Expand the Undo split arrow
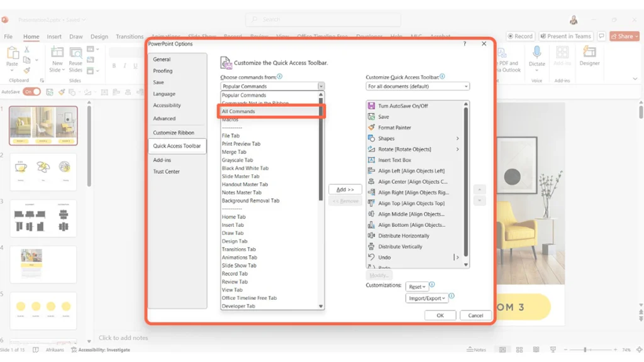The image size is (644, 362). click(457, 257)
